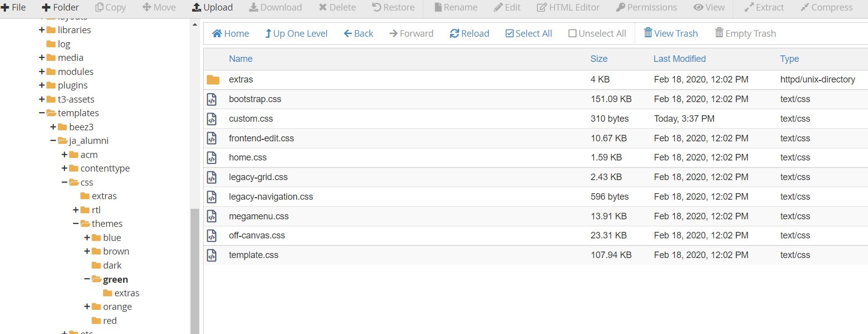Click the extras folder icon in file list
The image size is (868, 334).
click(213, 79)
